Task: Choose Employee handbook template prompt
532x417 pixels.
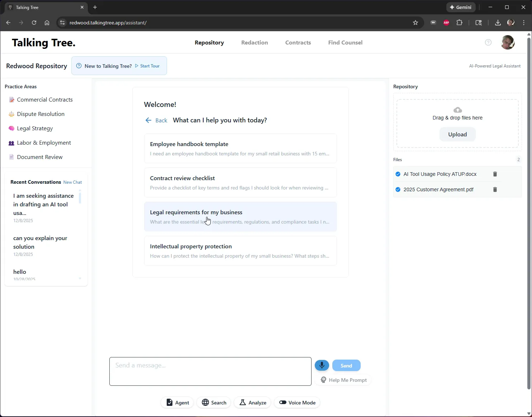Action: (241, 149)
